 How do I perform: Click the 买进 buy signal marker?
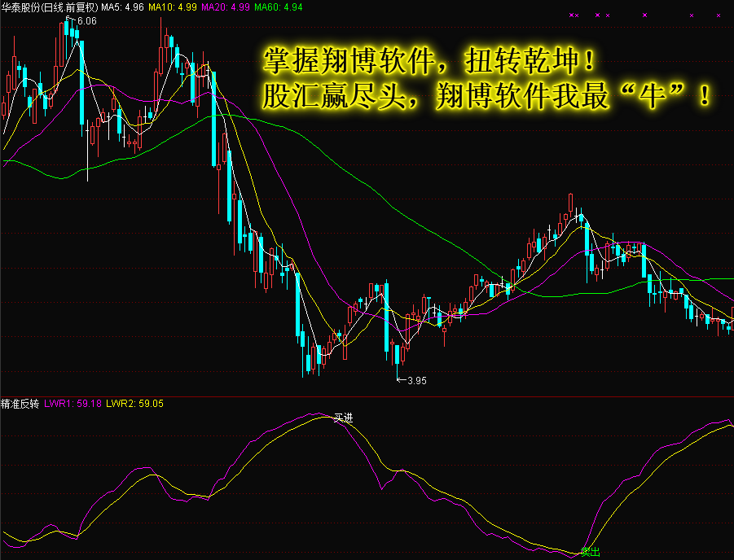343,418
